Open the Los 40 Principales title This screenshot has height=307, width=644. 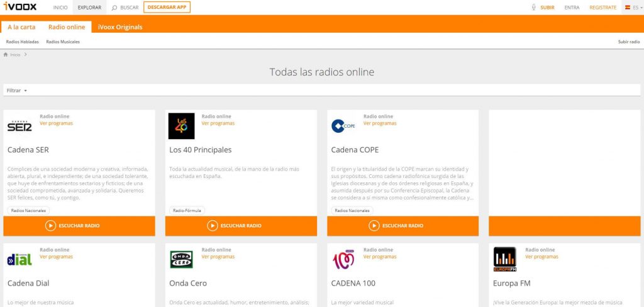pyautogui.click(x=201, y=150)
